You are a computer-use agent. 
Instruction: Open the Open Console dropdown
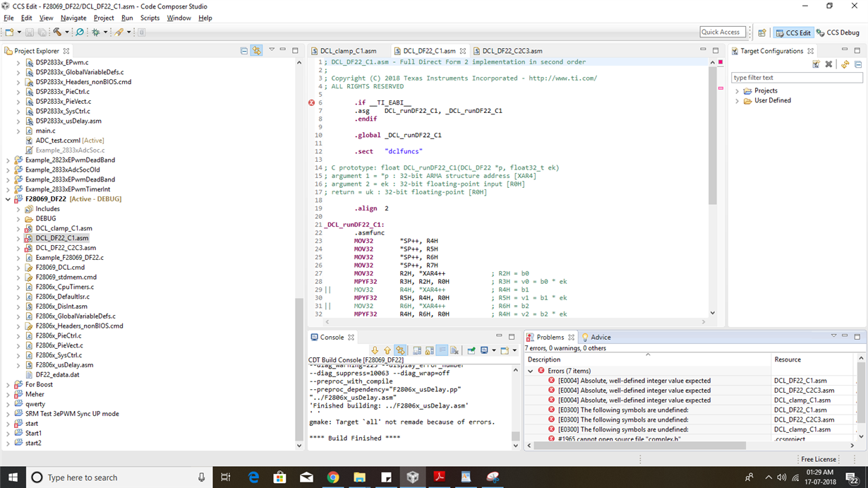(x=514, y=350)
